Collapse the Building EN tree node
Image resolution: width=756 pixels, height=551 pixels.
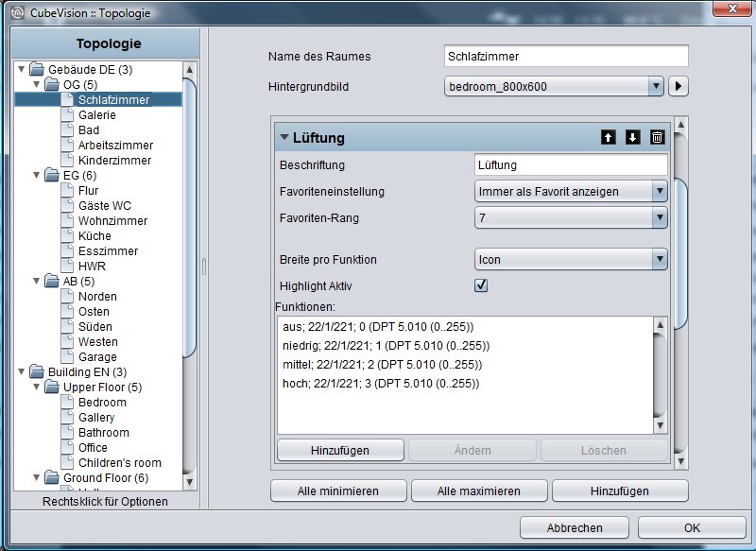(x=21, y=371)
